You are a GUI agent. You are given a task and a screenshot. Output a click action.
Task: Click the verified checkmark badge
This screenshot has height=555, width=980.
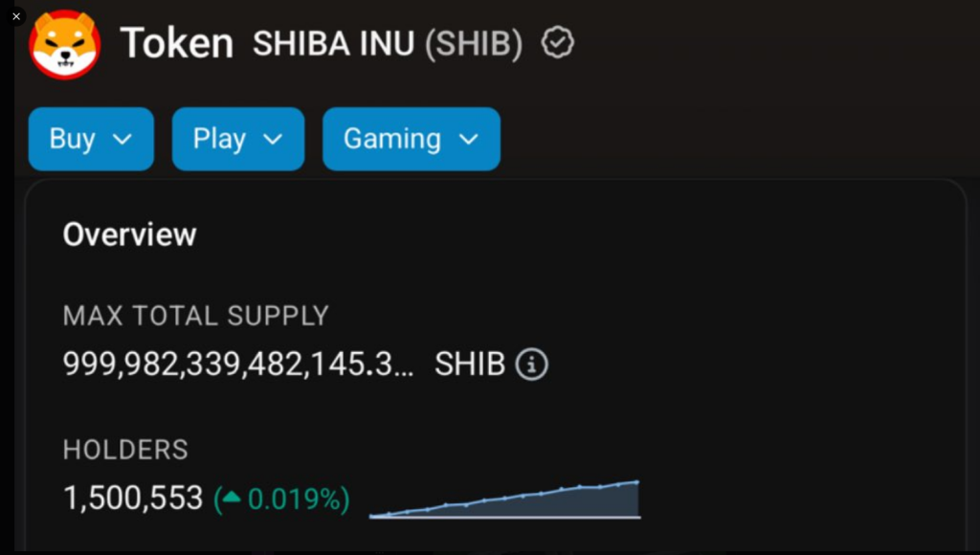[557, 43]
